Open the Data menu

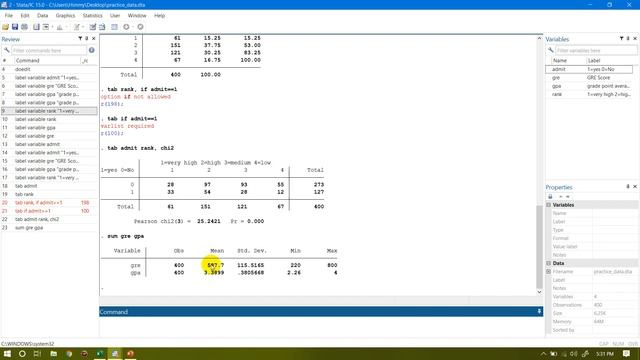[x=42, y=16]
